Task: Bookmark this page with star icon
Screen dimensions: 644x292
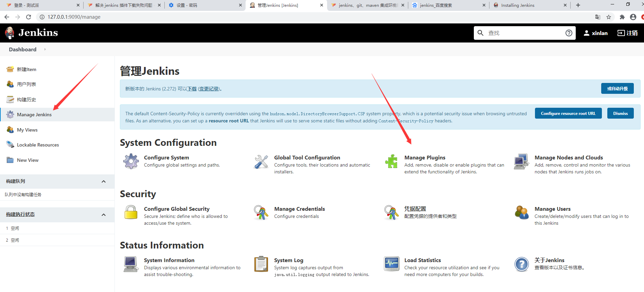Action: pyautogui.click(x=609, y=17)
